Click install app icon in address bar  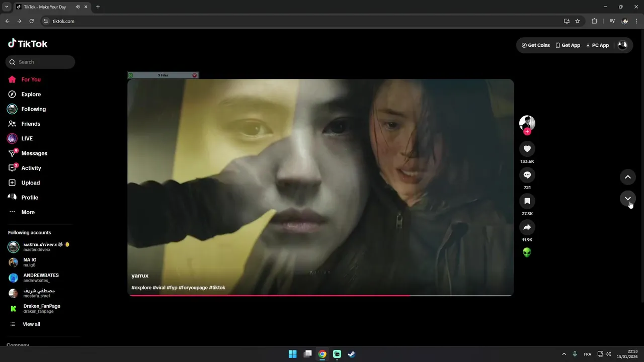567,21
